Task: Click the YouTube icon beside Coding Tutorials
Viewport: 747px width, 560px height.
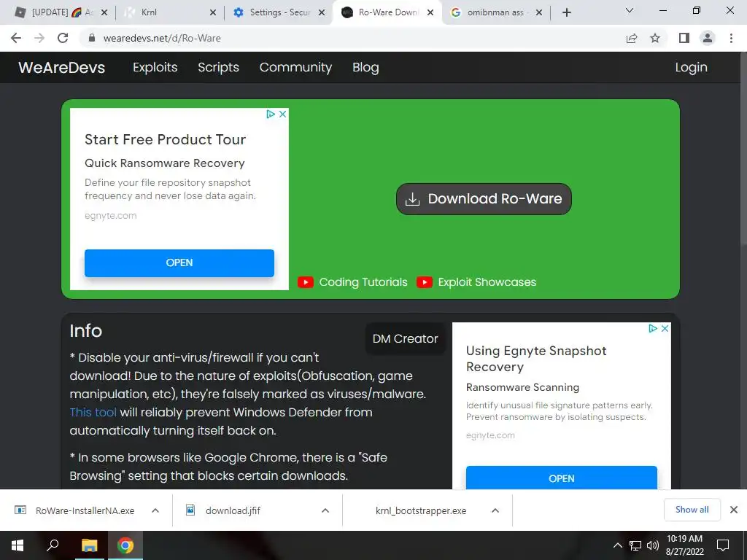Action: tap(306, 282)
